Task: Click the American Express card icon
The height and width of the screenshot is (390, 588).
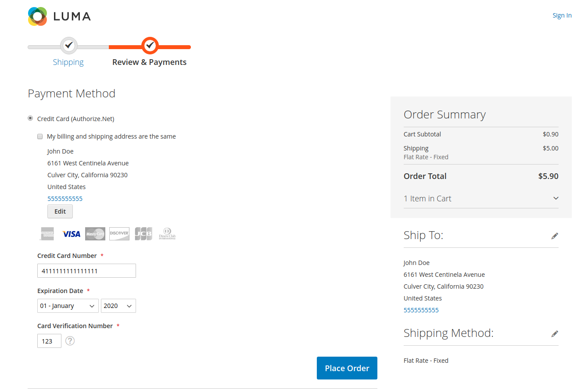Action: 47,233
